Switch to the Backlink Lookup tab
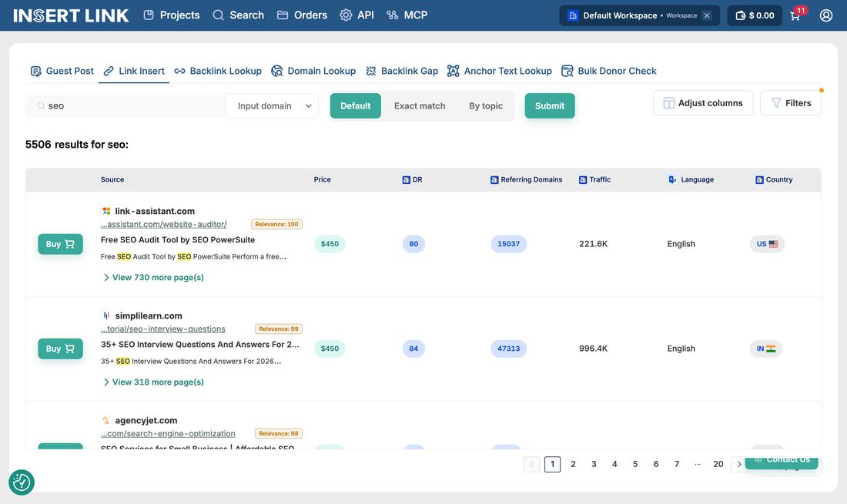The image size is (847, 504). pyautogui.click(x=218, y=71)
